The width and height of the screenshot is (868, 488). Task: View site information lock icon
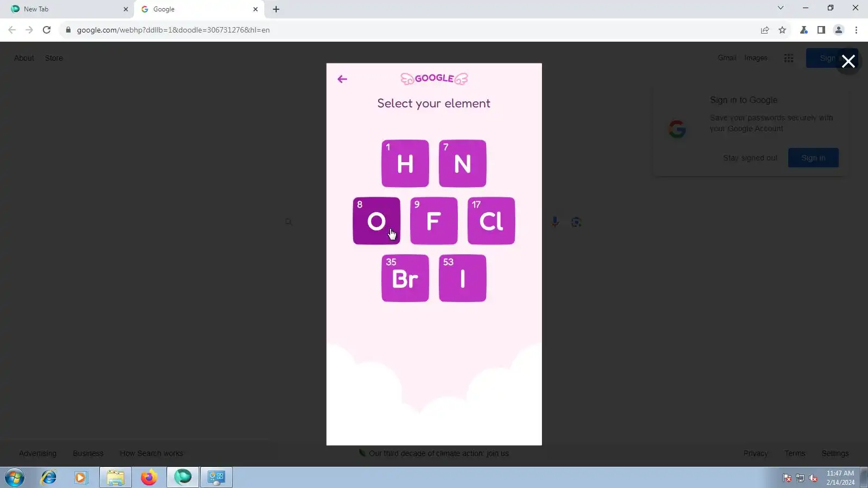(68, 30)
